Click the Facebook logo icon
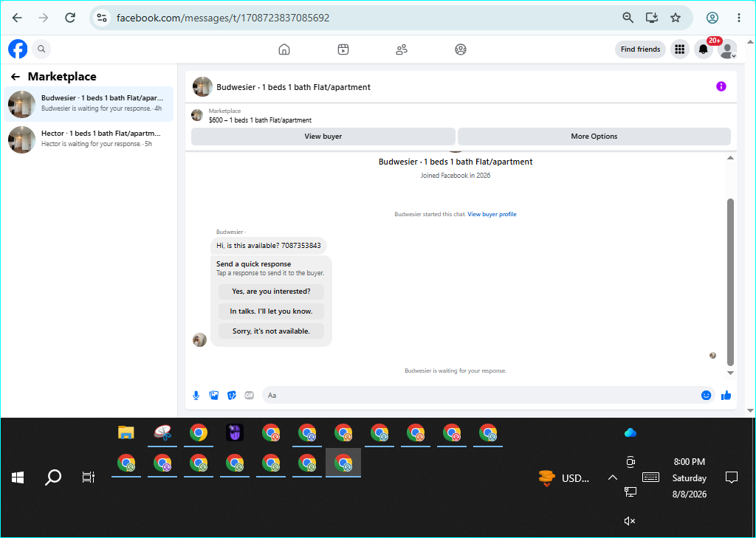This screenshot has width=756, height=538. (x=18, y=49)
